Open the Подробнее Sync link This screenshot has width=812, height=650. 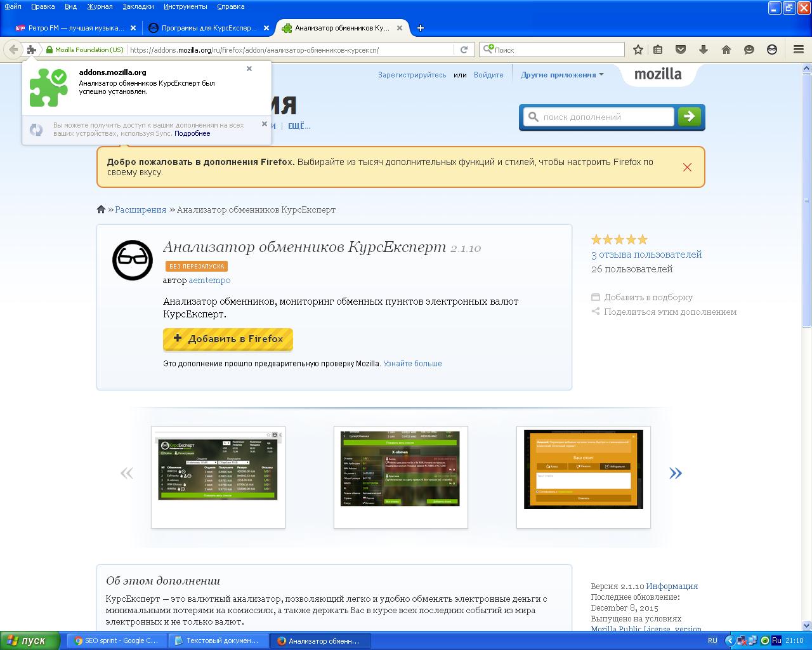click(x=192, y=133)
